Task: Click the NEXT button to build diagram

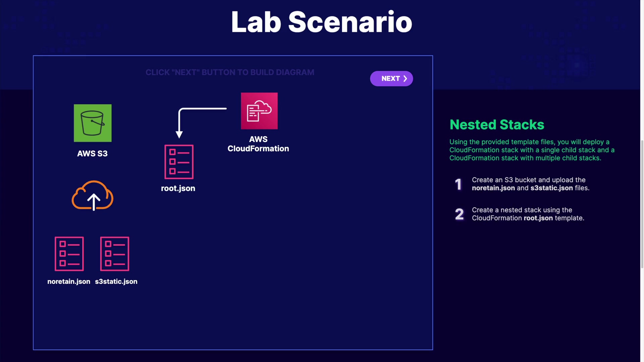Action: [391, 78]
